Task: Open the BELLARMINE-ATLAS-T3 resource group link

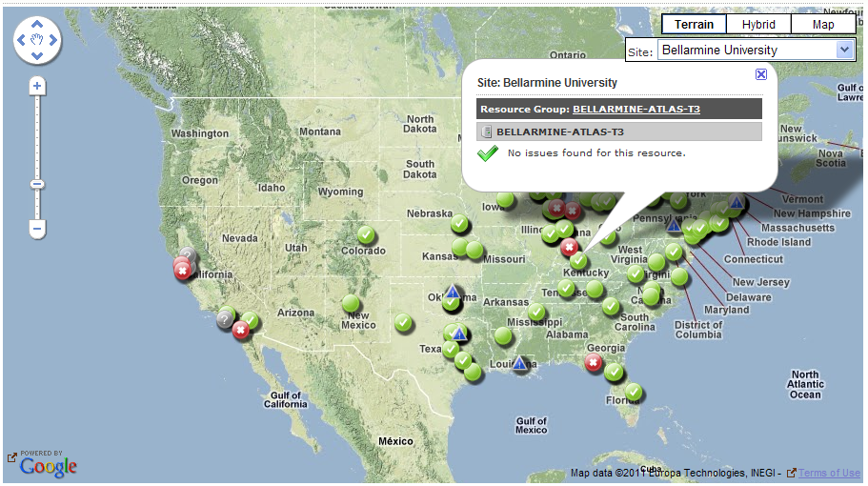Action: coord(636,109)
